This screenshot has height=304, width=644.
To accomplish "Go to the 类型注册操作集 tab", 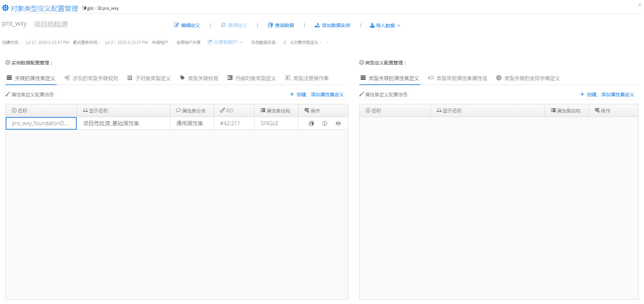I will point(307,78).
